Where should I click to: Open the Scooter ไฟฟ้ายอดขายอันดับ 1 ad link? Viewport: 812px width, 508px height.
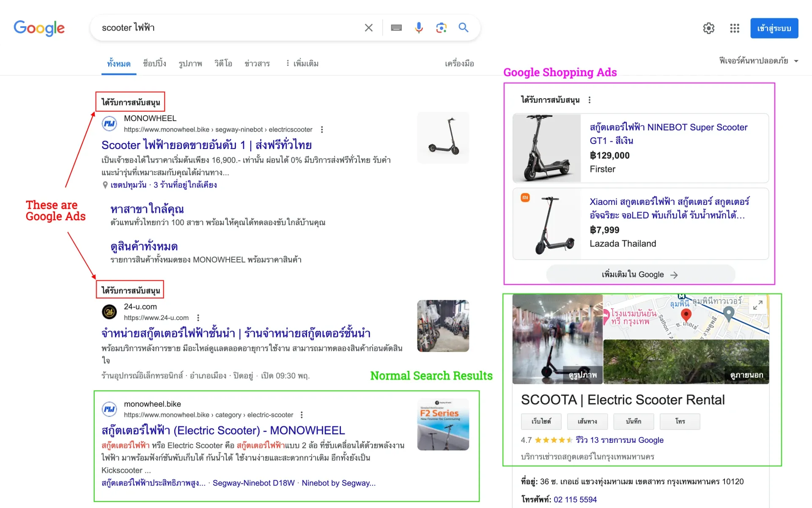(x=206, y=145)
